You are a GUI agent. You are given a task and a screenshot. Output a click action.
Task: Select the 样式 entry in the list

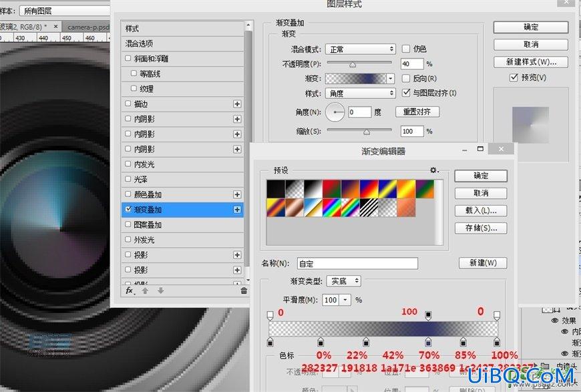click(x=182, y=29)
